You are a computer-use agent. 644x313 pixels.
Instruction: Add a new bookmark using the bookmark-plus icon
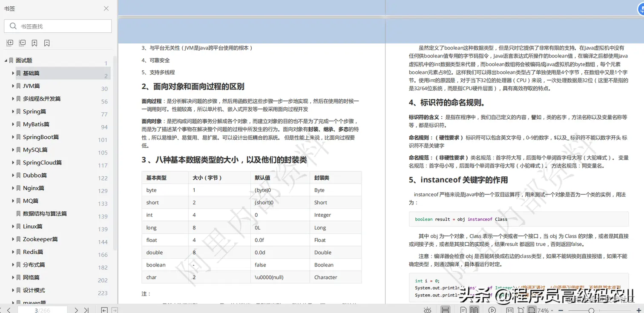pos(34,43)
